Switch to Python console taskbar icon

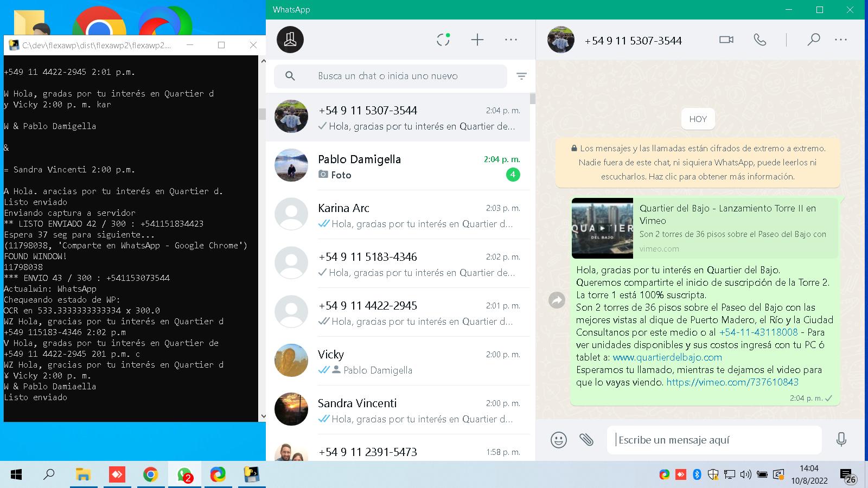tap(251, 475)
